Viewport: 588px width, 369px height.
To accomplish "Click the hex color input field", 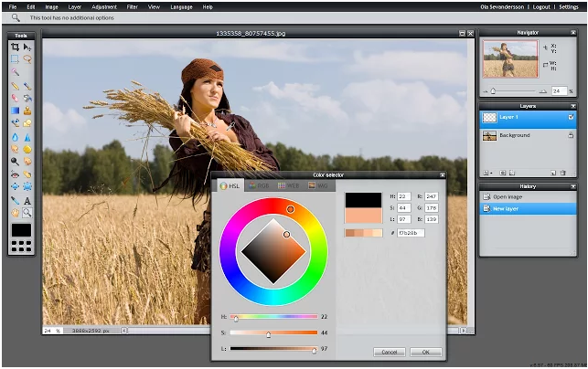I will tap(411, 233).
